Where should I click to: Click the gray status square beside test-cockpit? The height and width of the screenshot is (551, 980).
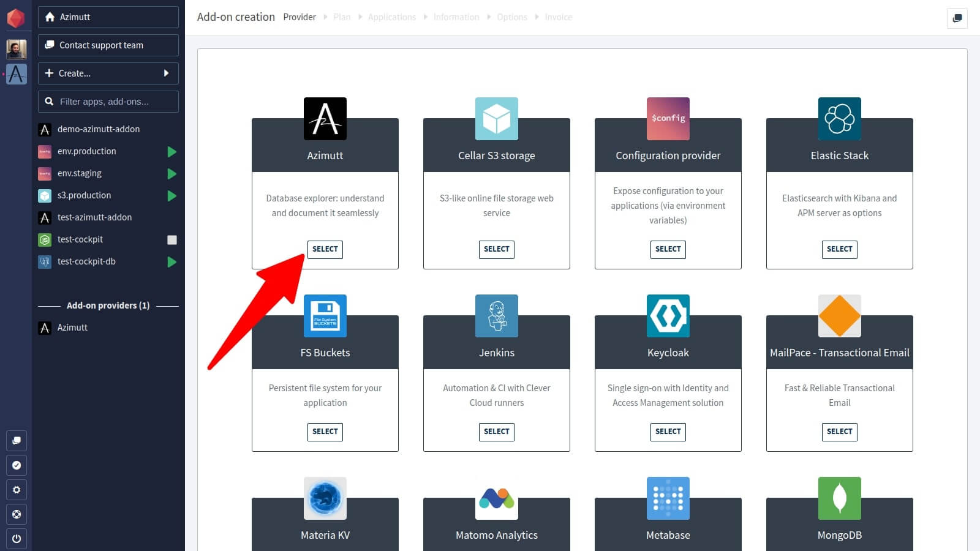tap(171, 239)
